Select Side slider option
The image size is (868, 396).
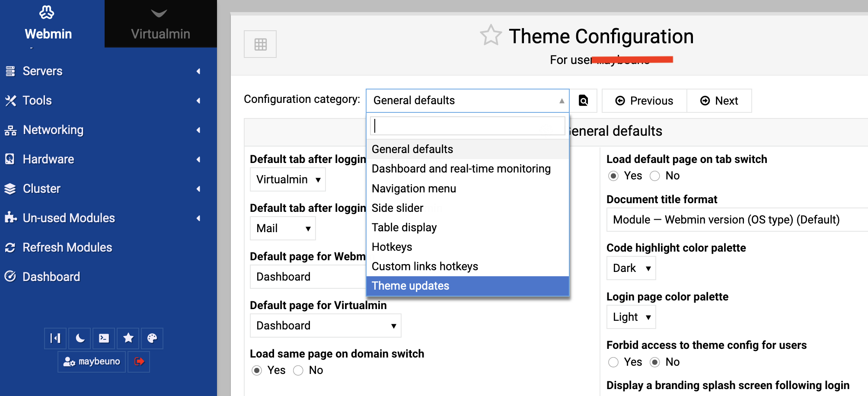point(468,208)
